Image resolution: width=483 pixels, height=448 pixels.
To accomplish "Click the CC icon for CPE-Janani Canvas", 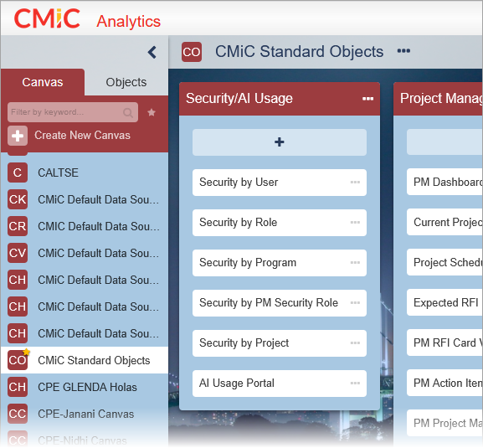I will [18, 414].
